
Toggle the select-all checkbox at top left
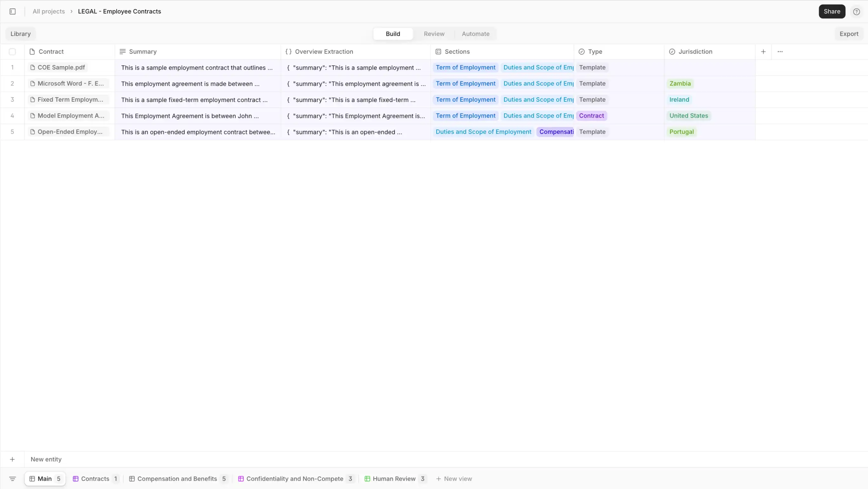pos(12,51)
